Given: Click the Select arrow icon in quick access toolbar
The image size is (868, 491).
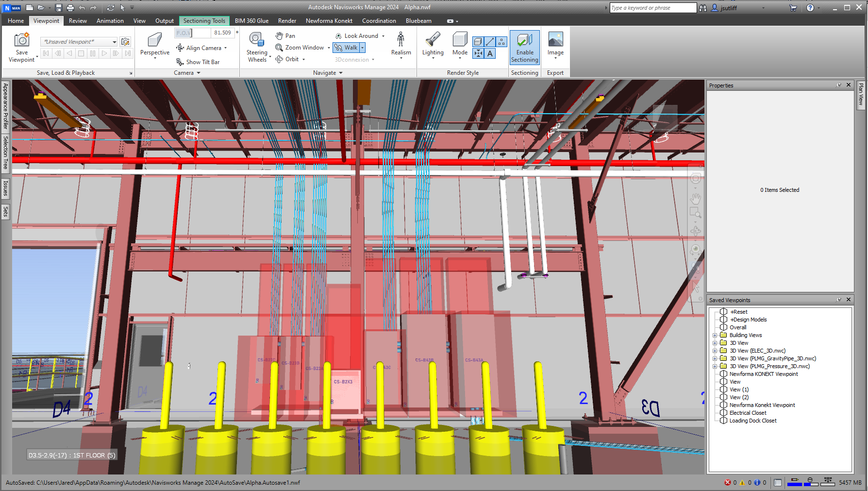Looking at the screenshot, I should pos(122,7).
